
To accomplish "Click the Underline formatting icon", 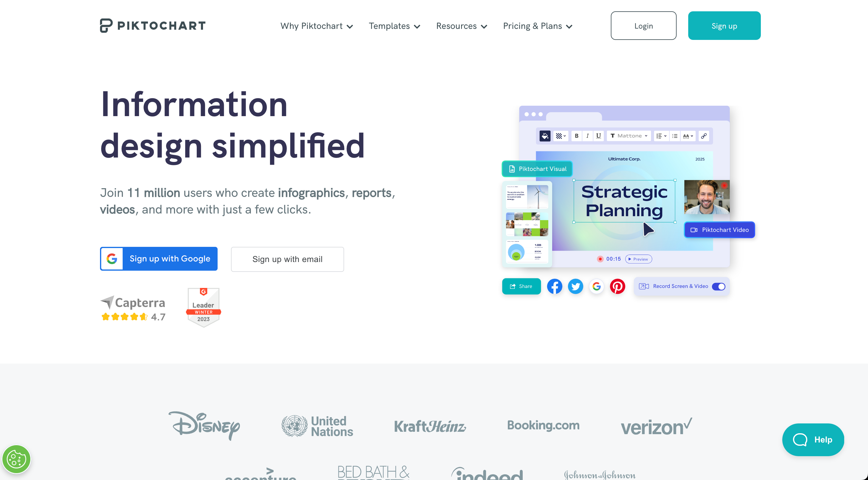I will [x=599, y=137].
